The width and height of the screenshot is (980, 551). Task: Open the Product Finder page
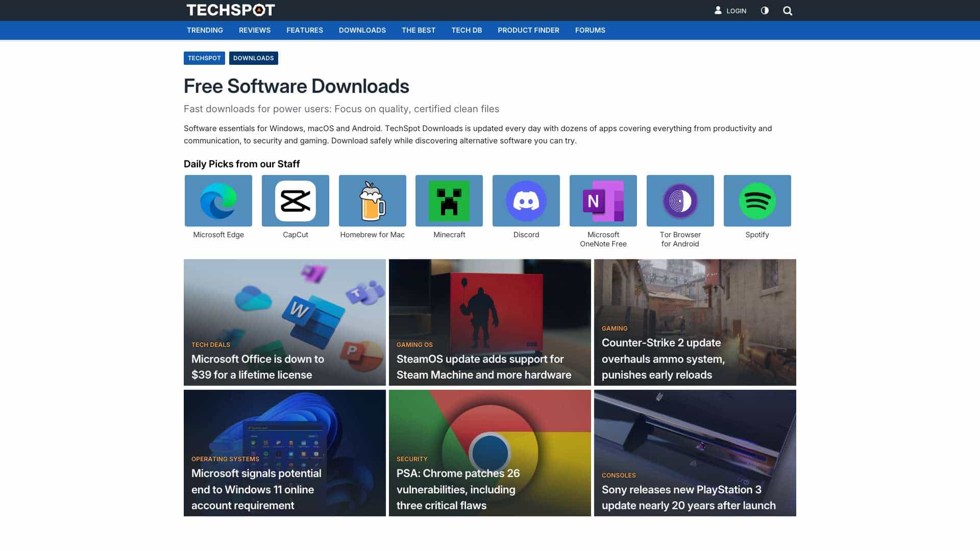click(528, 30)
